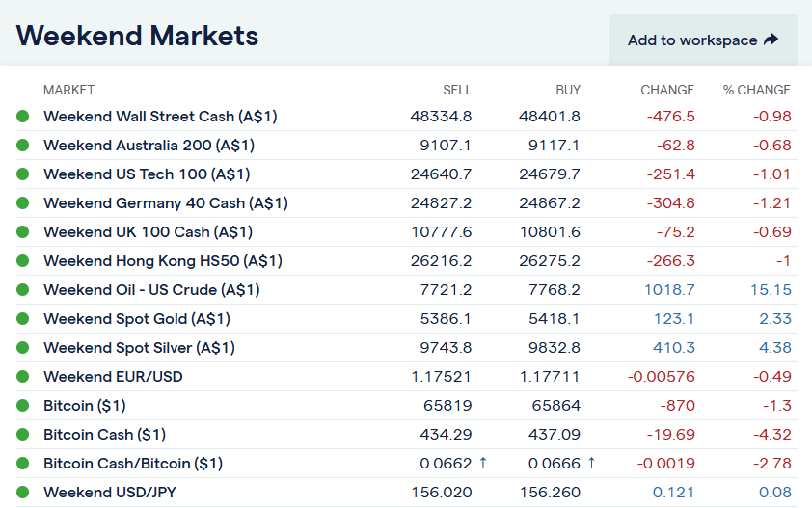The width and height of the screenshot is (812, 508).
Task: Select the Bitcoin Cash ($1) market row
Action: 104,435
